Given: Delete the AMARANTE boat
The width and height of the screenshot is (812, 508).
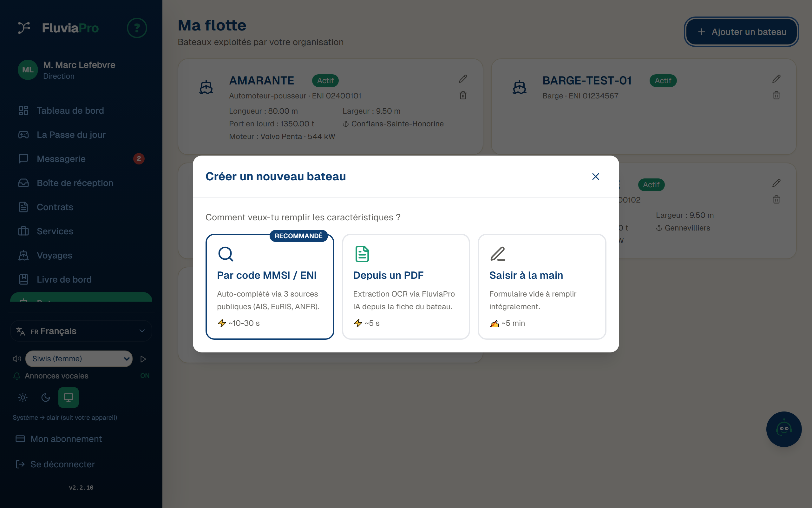Looking at the screenshot, I should [463, 96].
